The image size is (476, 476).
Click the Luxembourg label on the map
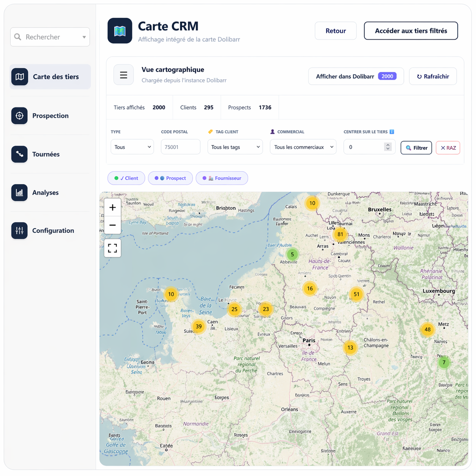pyautogui.click(x=439, y=291)
